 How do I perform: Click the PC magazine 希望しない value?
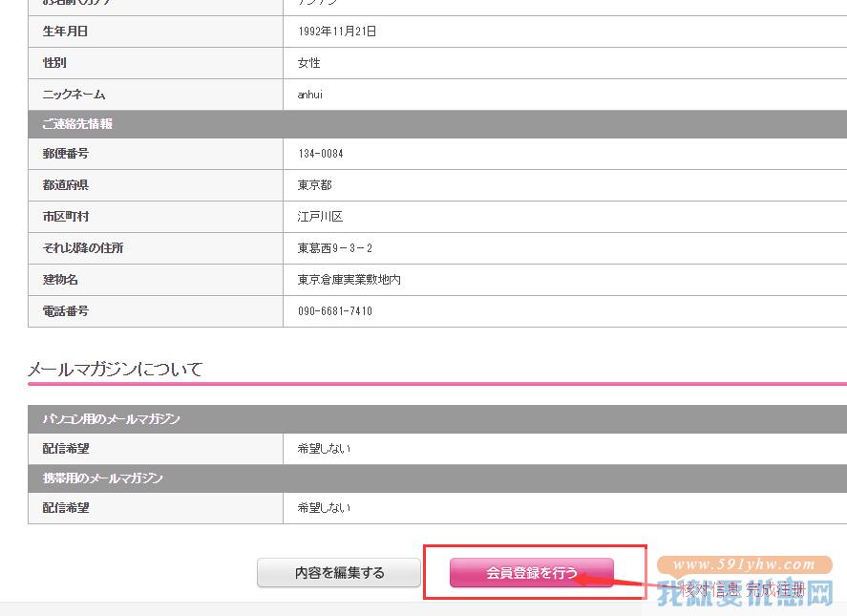pyautogui.click(x=324, y=449)
